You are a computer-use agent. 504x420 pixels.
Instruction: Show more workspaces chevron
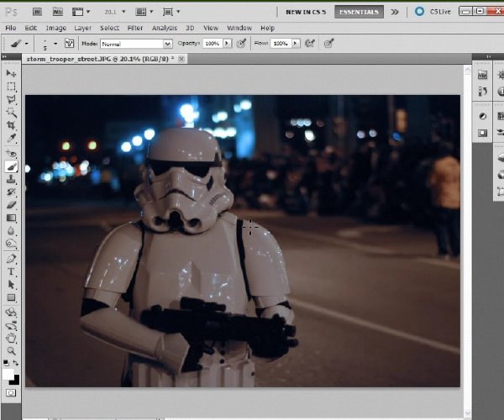tap(395, 12)
